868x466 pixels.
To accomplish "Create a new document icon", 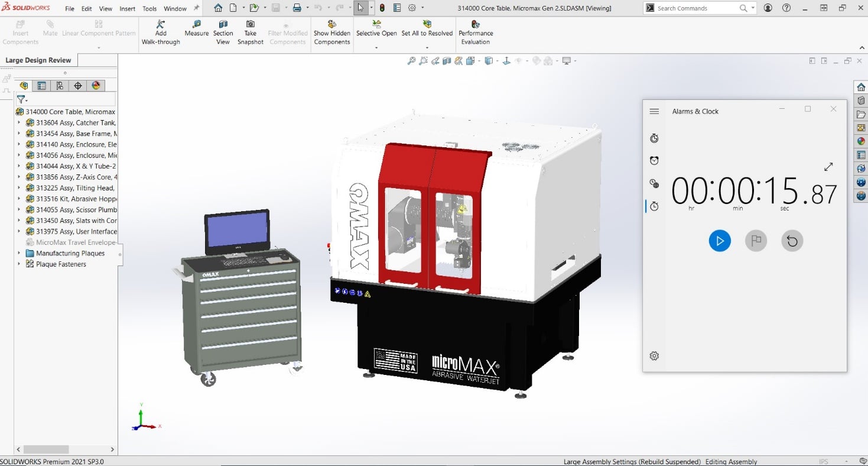I will tap(233, 8).
